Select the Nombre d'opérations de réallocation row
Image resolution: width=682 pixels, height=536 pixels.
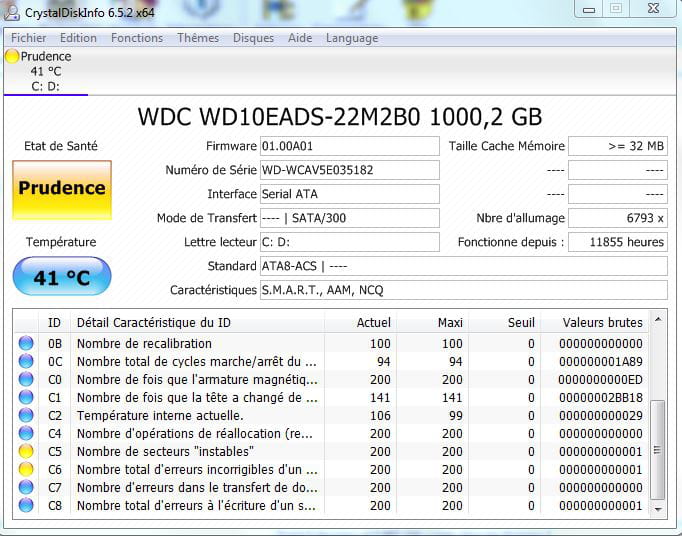(331, 433)
